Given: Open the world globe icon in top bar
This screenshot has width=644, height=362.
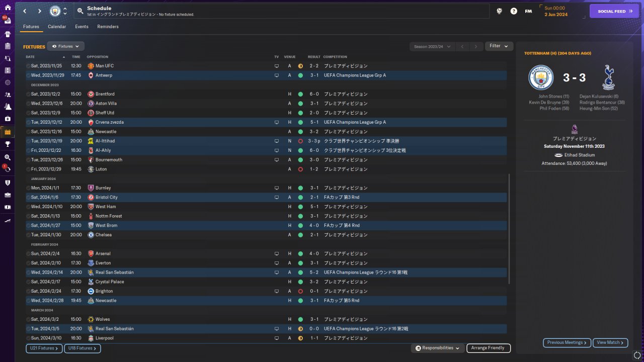Looking at the screenshot, I should [499, 11].
